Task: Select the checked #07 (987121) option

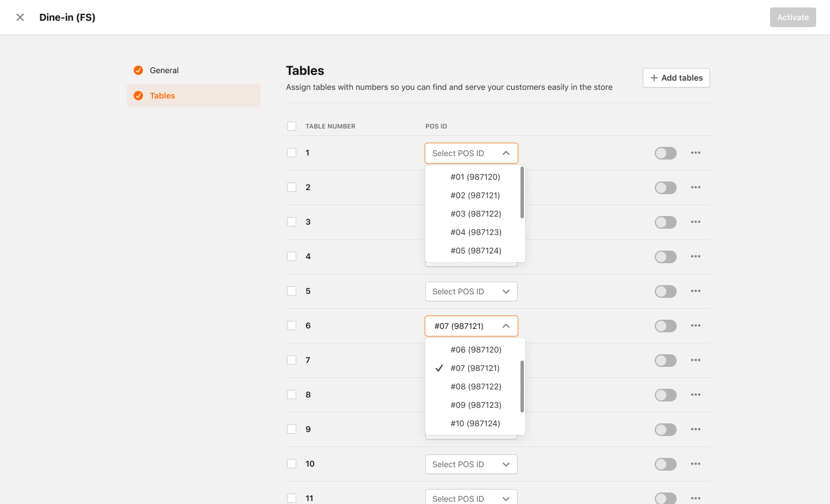Action: tap(475, 368)
